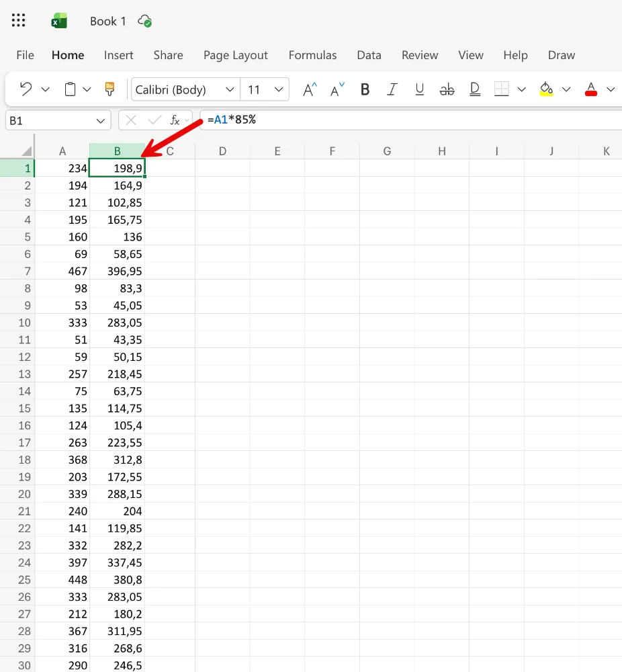The height and width of the screenshot is (672, 622).
Task: Click the Undo arrow icon
Action: click(x=26, y=89)
